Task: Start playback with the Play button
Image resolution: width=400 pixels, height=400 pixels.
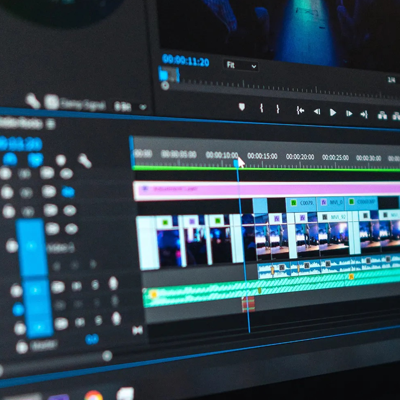Action: [333, 113]
